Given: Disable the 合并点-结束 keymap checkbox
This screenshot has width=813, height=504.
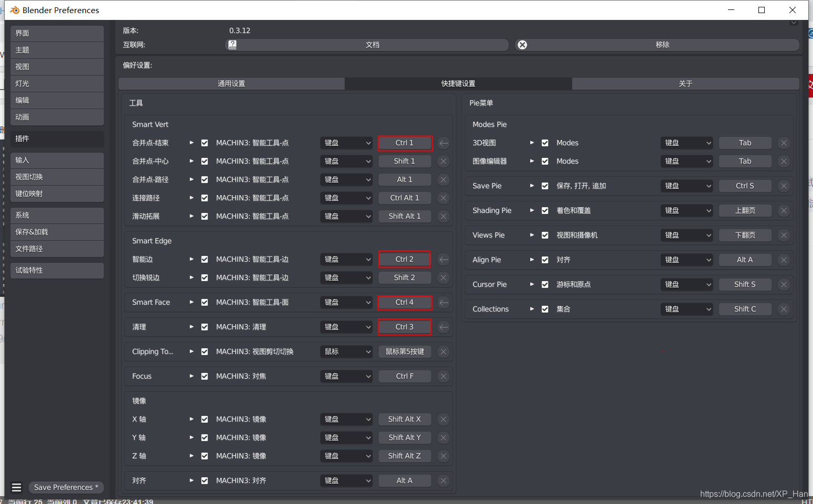Looking at the screenshot, I should [x=205, y=143].
